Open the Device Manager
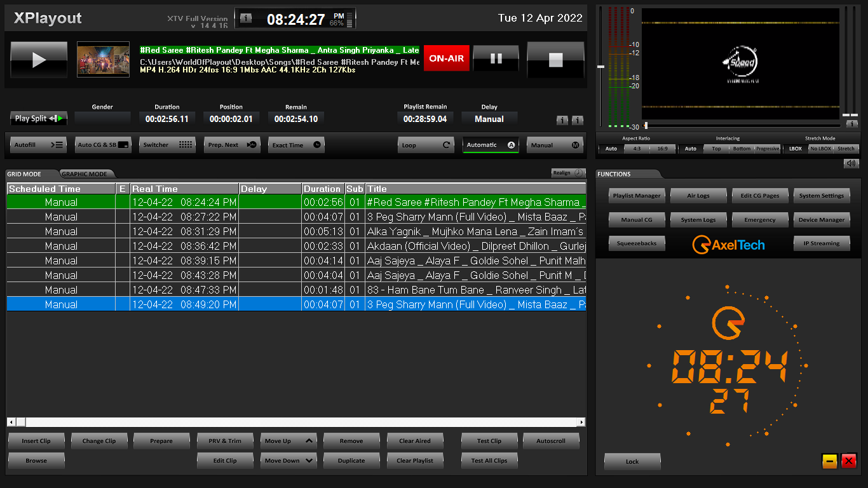 point(822,220)
